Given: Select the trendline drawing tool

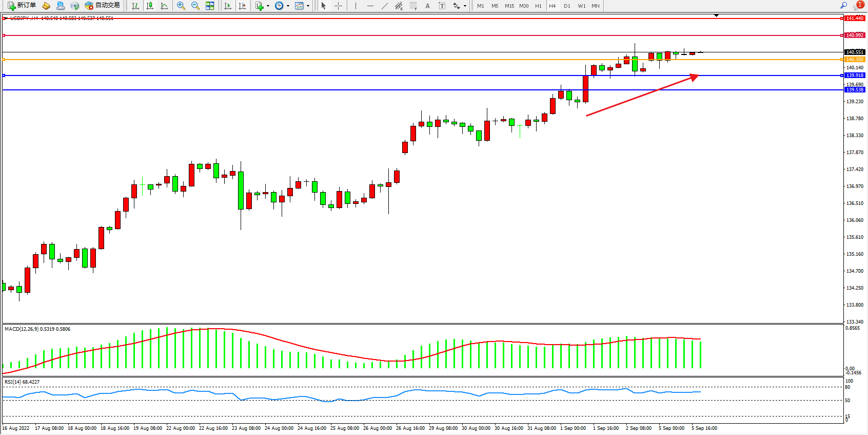Looking at the screenshot, I should click(385, 6).
